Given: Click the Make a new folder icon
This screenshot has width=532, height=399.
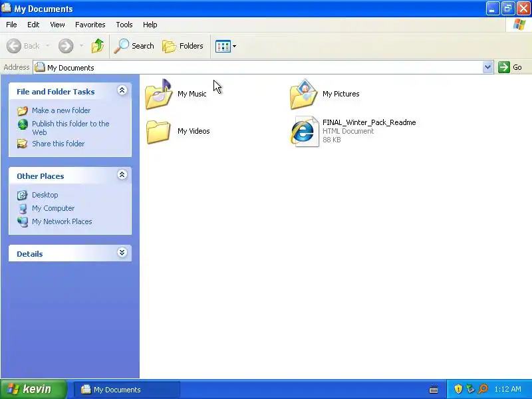Looking at the screenshot, I should pos(23,110).
